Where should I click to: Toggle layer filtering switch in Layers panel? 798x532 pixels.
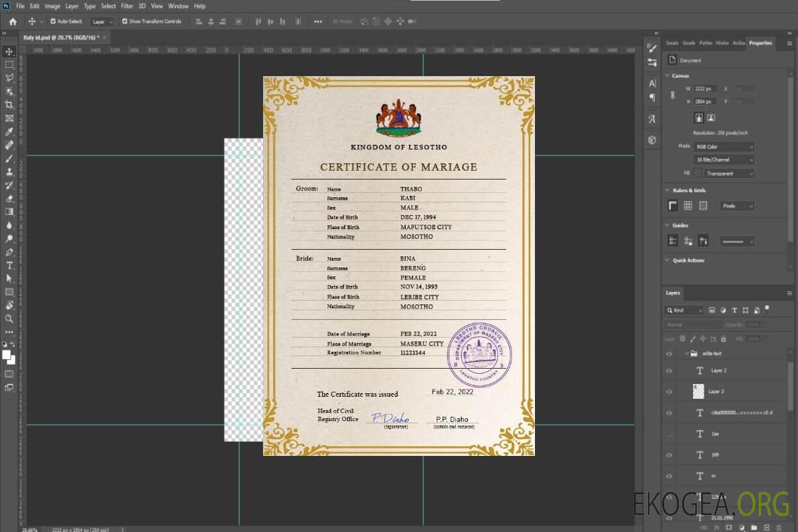pyautogui.click(x=767, y=309)
